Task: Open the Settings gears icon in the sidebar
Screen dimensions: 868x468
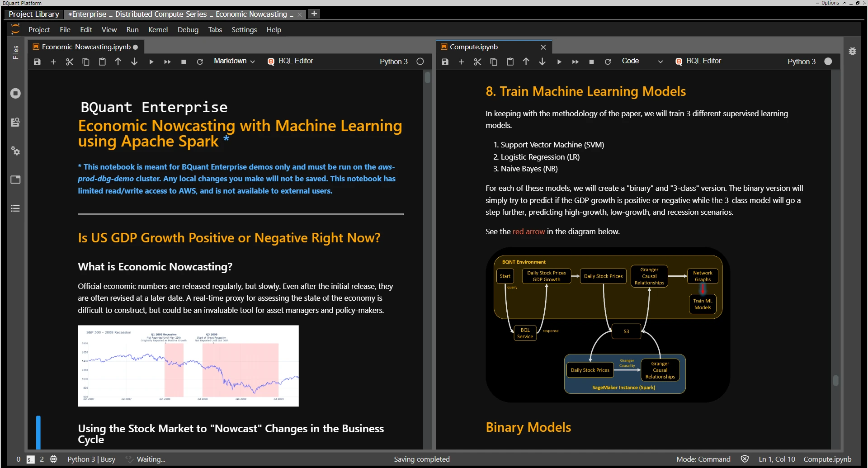Action: pos(15,151)
